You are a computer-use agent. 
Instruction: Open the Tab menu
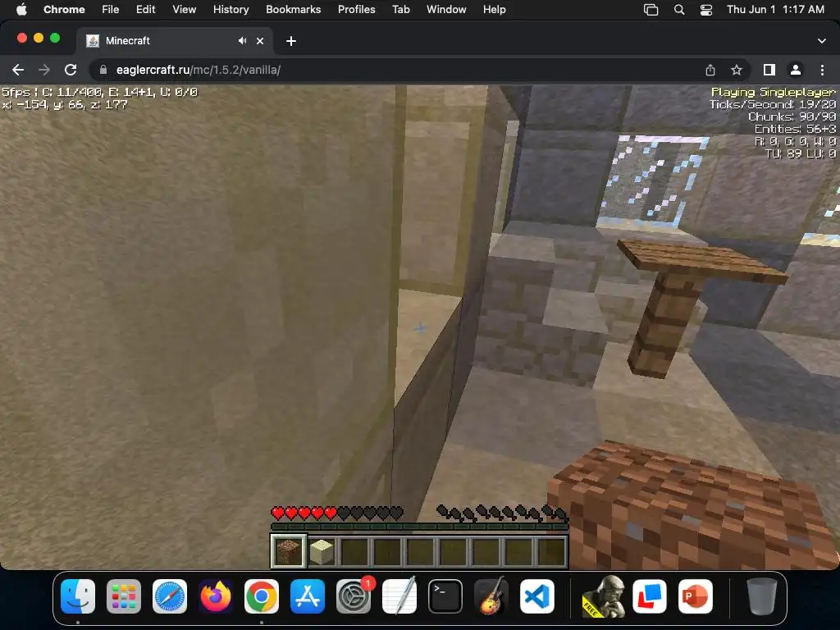pyautogui.click(x=400, y=9)
